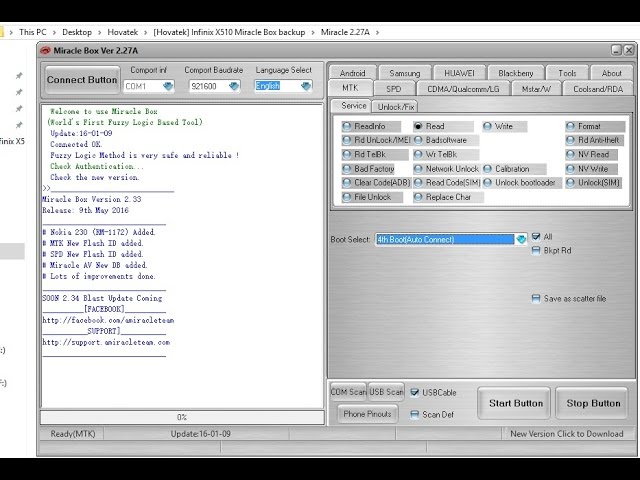
Task: Open the HUAWEI tab
Action: tap(459, 73)
